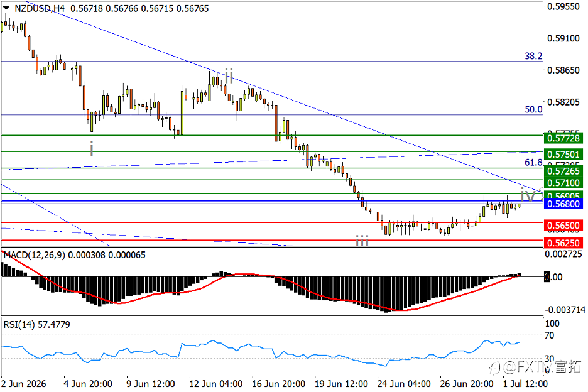Select the NZDUSD,H4 chart title text
This screenshot has height=392, width=588.
coord(40,8)
